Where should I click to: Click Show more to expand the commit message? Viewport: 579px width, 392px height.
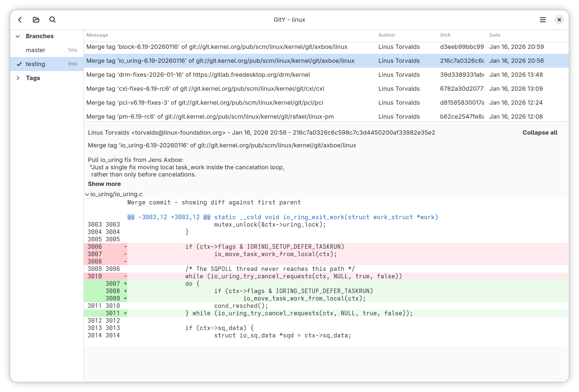(104, 184)
